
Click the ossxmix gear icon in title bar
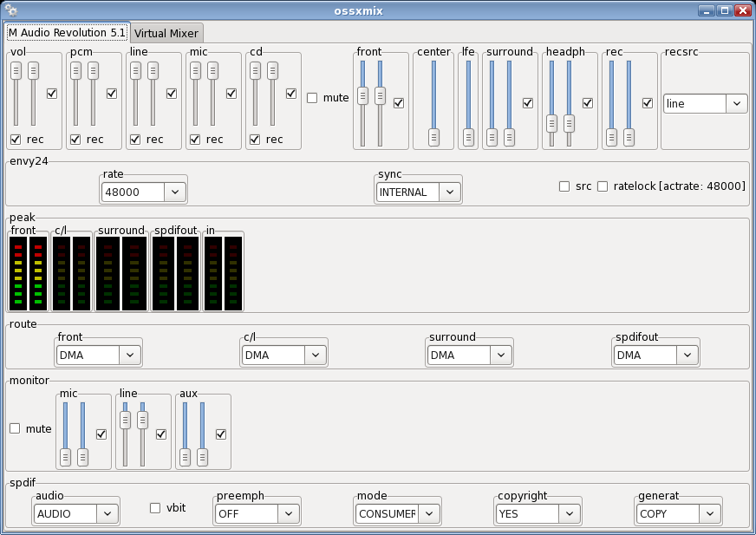(11, 10)
